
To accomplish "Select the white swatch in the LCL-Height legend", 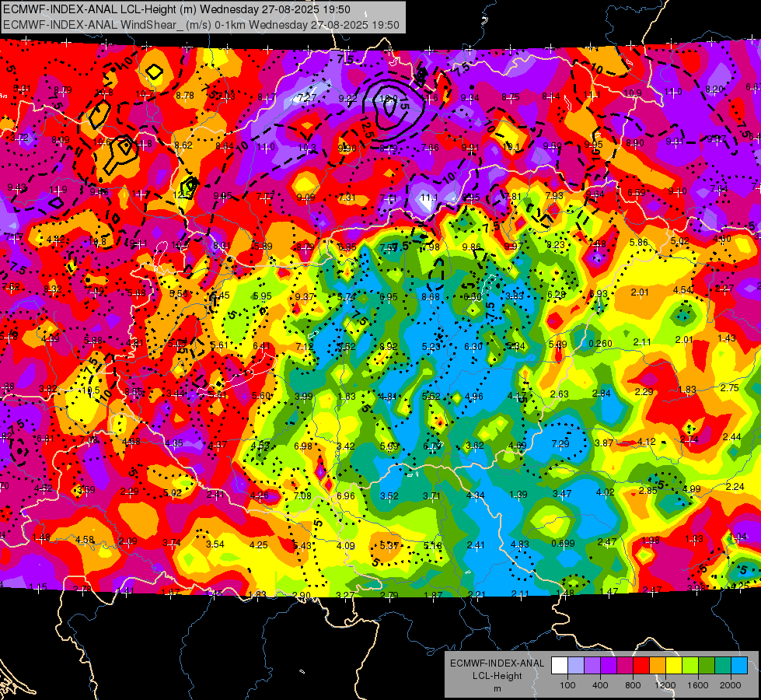I will tap(560, 666).
